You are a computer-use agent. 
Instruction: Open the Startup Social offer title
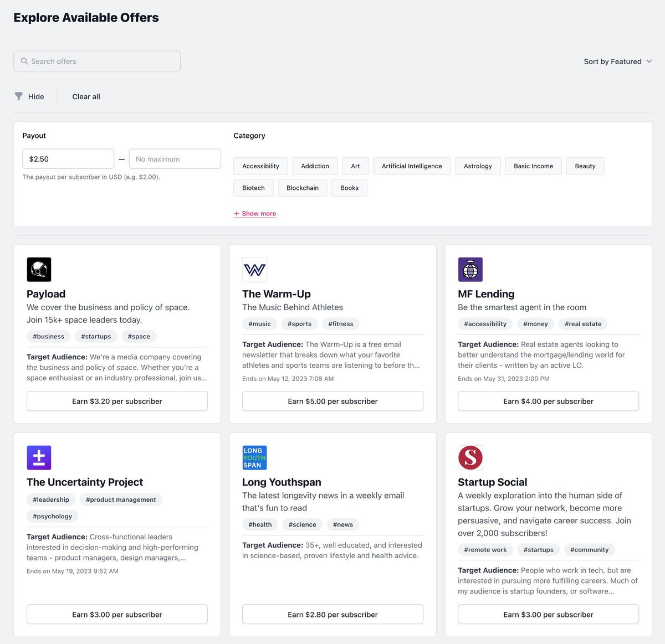492,482
